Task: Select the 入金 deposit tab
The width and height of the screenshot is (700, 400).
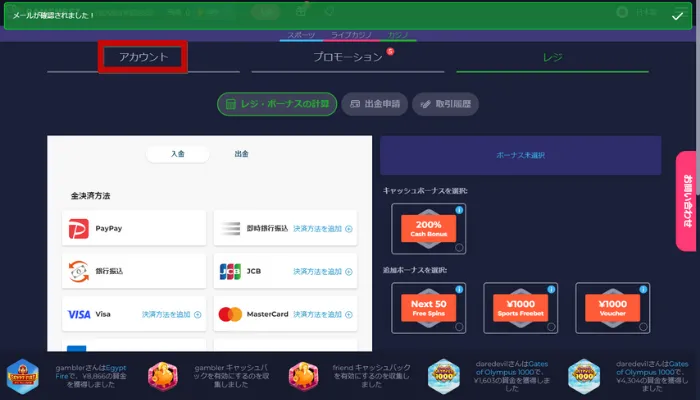Action: click(178, 154)
